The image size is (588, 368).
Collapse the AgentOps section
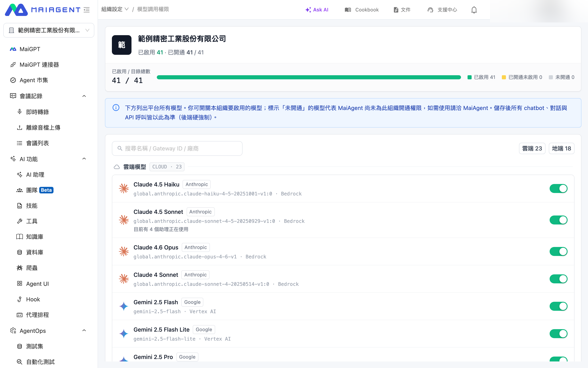(84, 331)
